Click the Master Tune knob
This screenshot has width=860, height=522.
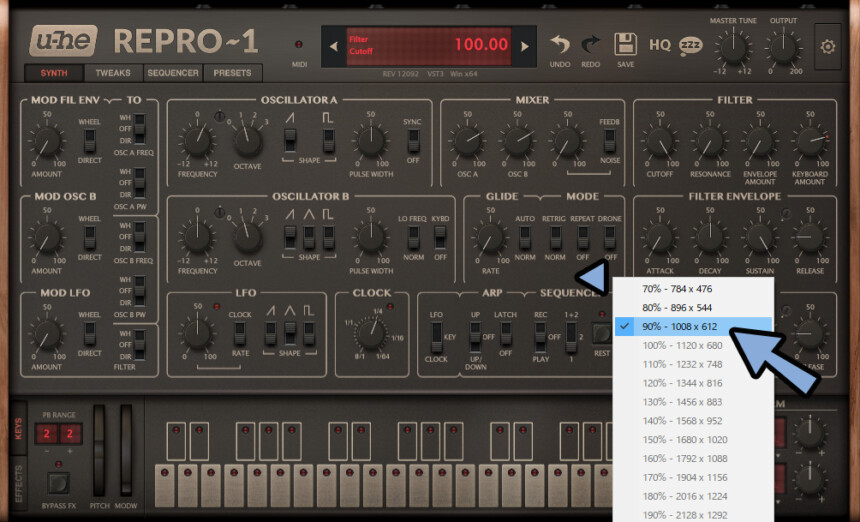coord(733,48)
